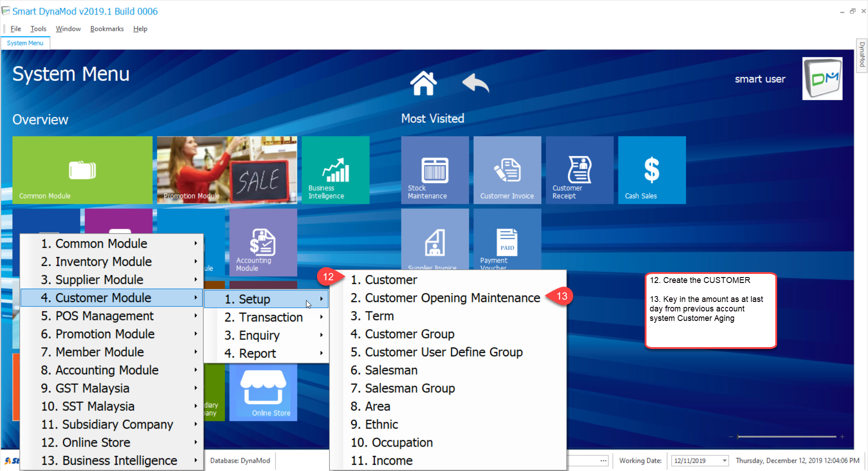This screenshot has width=868, height=471.
Task: Choose 1. Customer from Setup list
Action: tap(448, 279)
